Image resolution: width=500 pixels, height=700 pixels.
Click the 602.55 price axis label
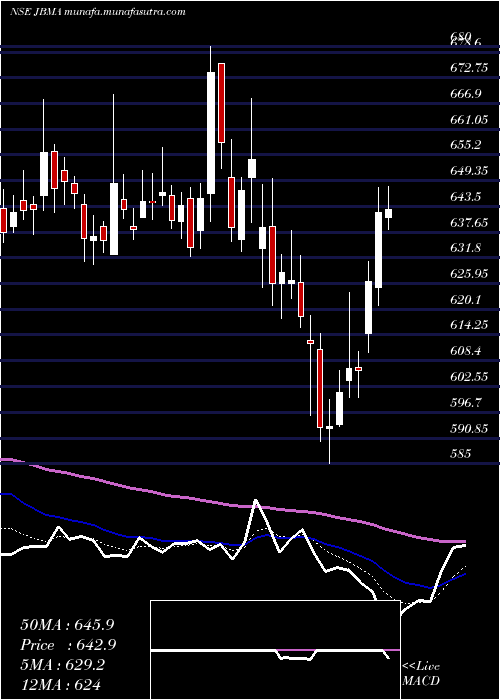click(469, 377)
